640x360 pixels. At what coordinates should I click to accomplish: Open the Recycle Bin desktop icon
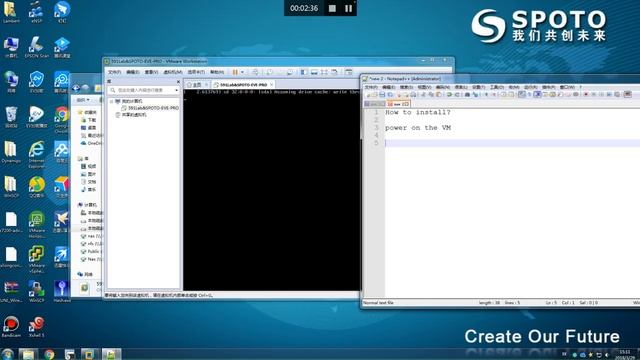point(11,117)
